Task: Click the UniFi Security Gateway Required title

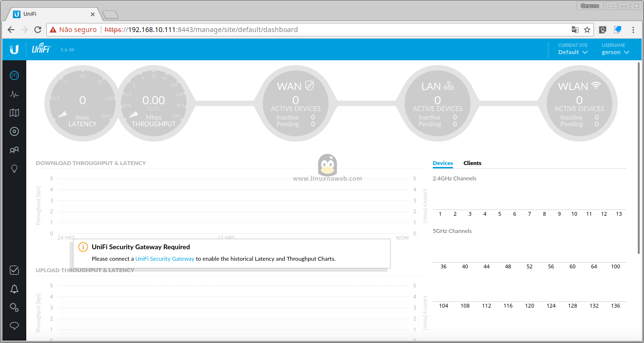Action: (141, 247)
